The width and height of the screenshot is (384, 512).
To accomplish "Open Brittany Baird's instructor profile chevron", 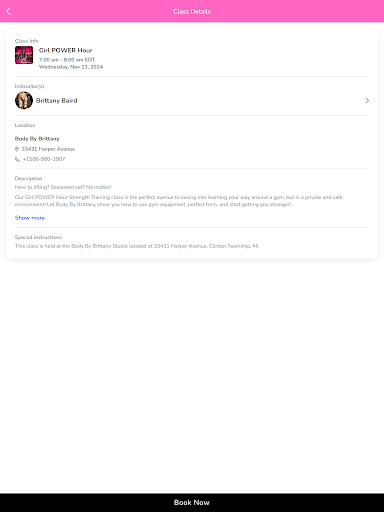I will tap(367, 100).
